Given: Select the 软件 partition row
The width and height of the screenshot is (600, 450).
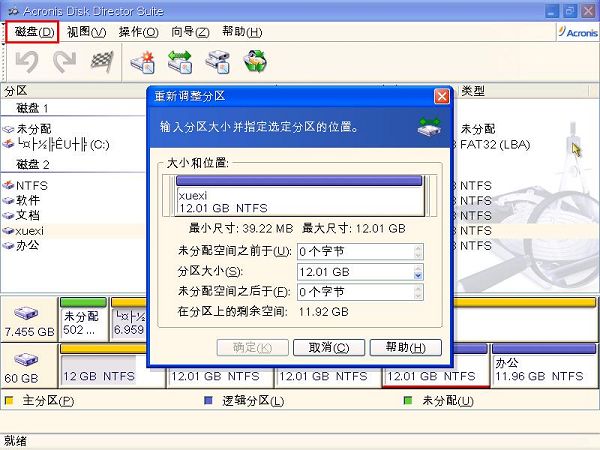Looking at the screenshot, I should (x=73, y=201).
